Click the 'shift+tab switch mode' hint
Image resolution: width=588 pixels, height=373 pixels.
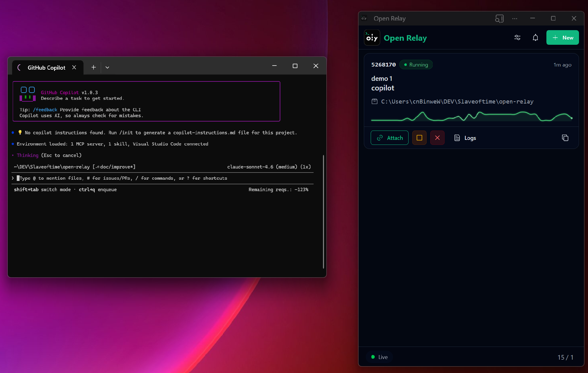click(42, 190)
